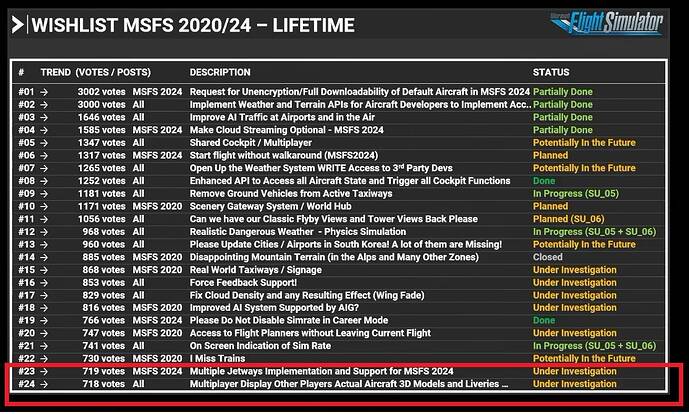Select Please Do Not Disable Simrate description
This screenshot has width=689, height=414.
pos(289,321)
